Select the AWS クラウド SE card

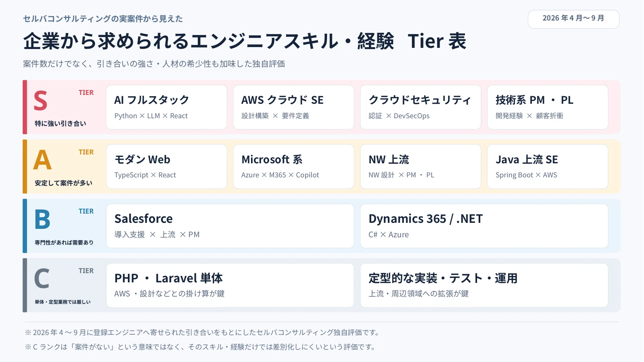pyautogui.click(x=294, y=107)
